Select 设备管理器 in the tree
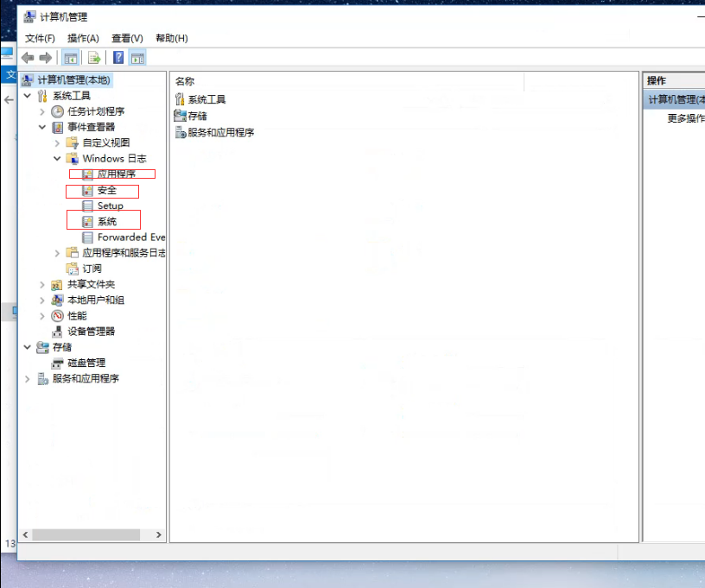The height and width of the screenshot is (588, 705). (x=92, y=332)
